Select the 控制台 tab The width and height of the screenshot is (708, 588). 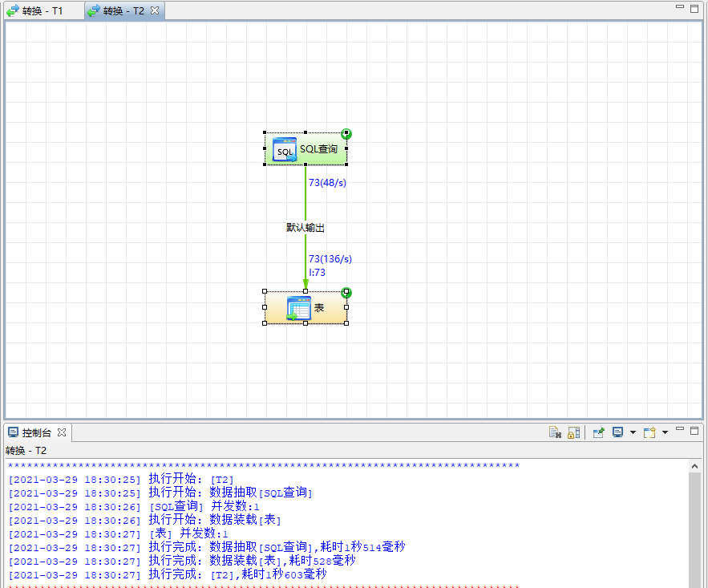click(x=36, y=432)
